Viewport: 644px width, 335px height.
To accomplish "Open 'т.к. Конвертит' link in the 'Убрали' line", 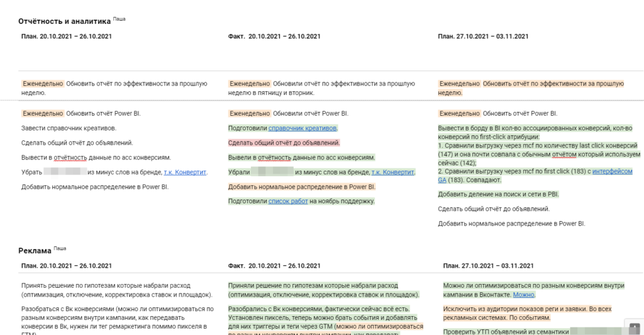I will click(x=392, y=173).
